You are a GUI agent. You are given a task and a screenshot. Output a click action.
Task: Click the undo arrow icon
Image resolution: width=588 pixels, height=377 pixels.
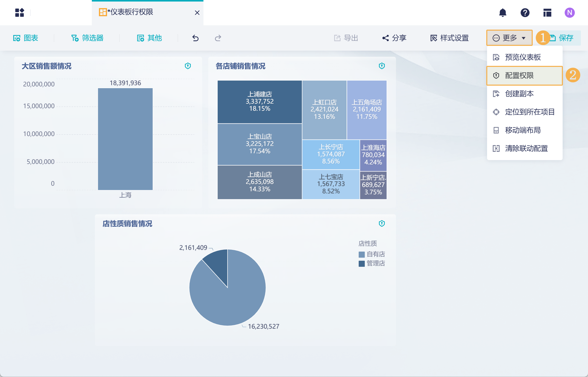[x=195, y=38]
